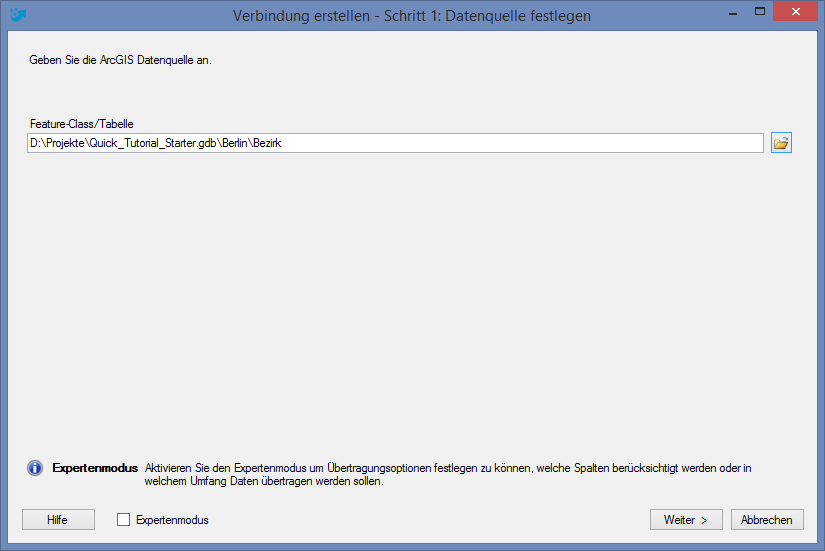Close the Verbindung erstellen dialog
This screenshot has height=551, width=825.
(796, 12)
